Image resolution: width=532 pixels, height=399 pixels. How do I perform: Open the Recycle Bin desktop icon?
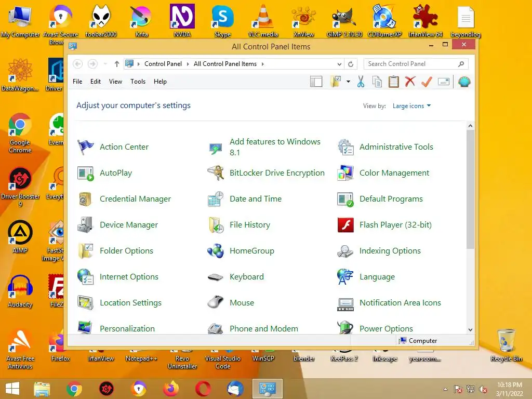(x=506, y=345)
